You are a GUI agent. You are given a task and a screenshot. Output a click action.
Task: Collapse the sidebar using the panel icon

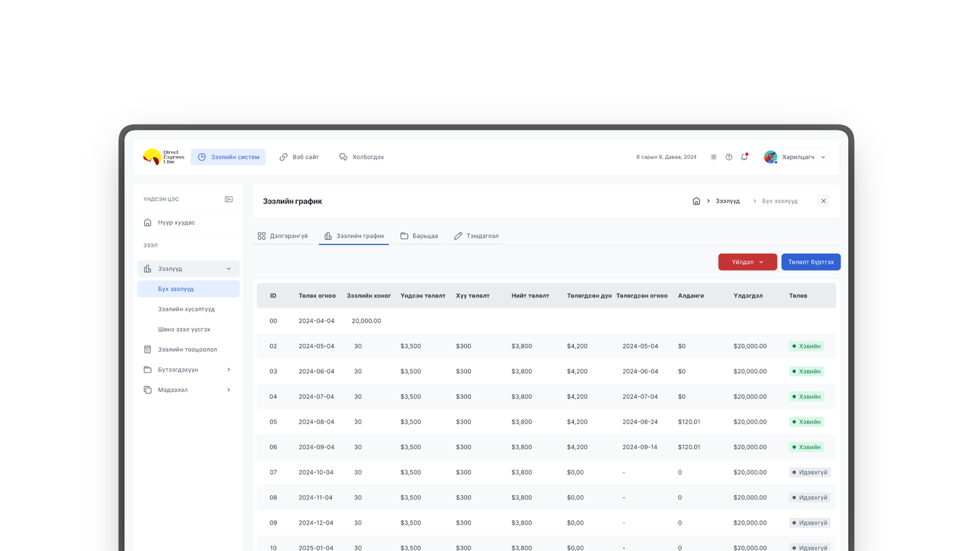[228, 200]
